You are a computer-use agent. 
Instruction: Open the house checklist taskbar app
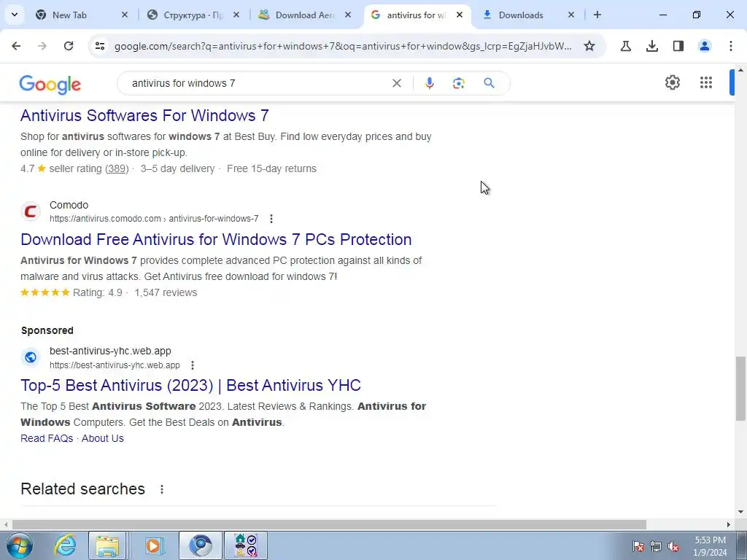point(246,545)
